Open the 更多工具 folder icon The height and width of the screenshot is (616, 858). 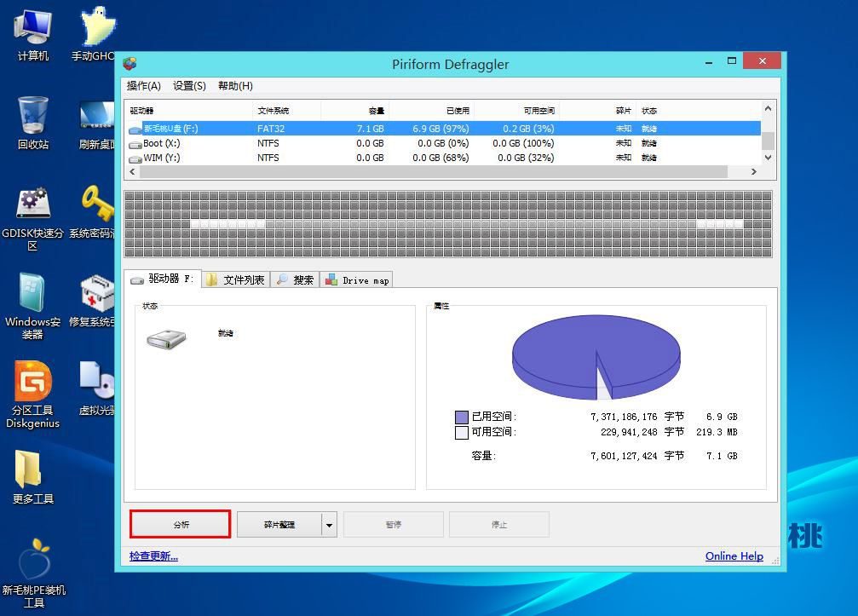pyautogui.click(x=33, y=476)
